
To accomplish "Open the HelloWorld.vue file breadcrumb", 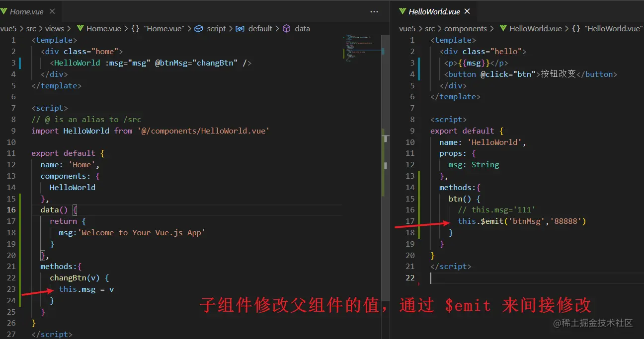I will point(536,29).
